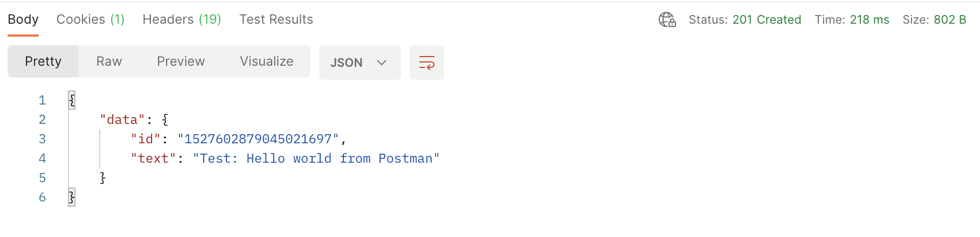
Task: Switch to the Cookies tab
Action: [x=91, y=19]
